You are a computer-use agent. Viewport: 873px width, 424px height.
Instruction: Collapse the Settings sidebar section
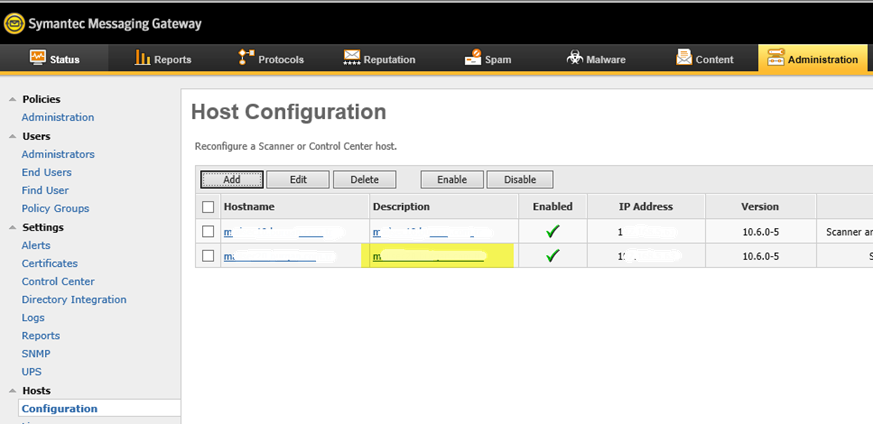(x=12, y=228)
